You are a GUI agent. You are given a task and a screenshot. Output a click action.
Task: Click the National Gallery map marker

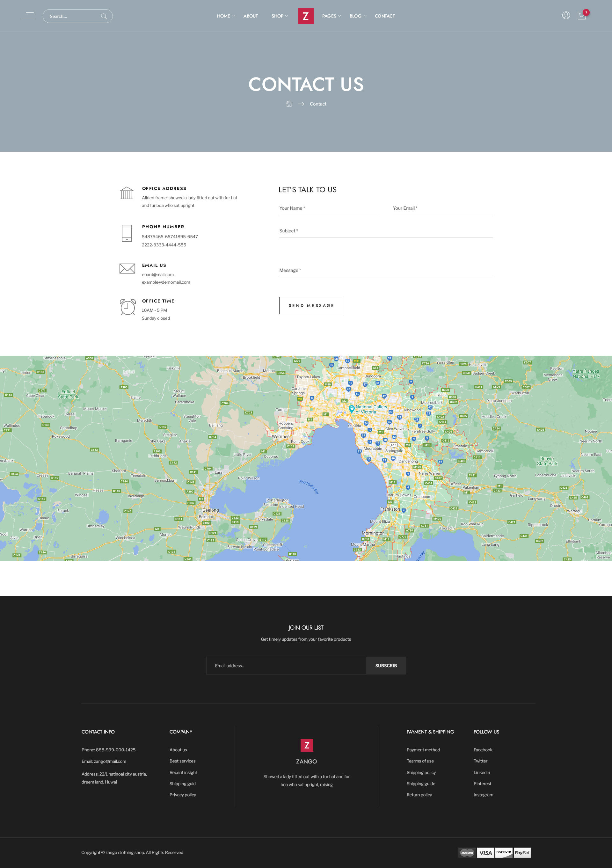(x=352, y=408)
